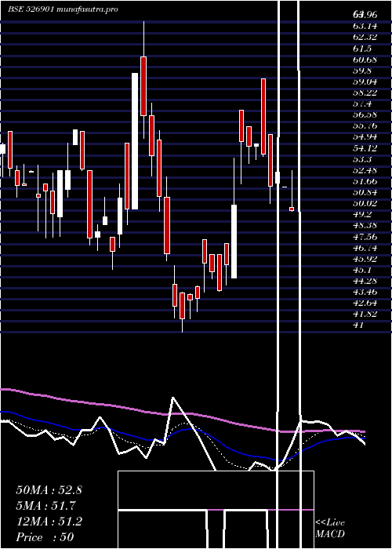Click the 47.56 price axis label
Image resolution: width=392 pixels, height=549 pixels.
[365, 237]
